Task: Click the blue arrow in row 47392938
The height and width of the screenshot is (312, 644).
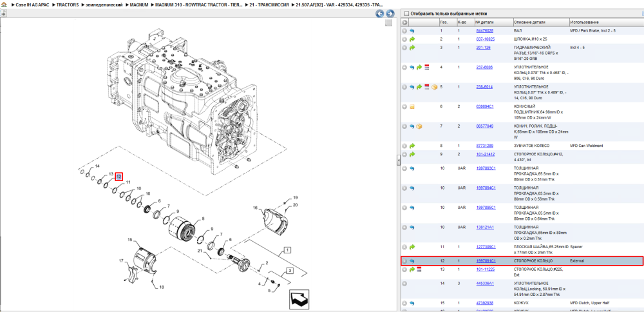Action: (412, 303)
